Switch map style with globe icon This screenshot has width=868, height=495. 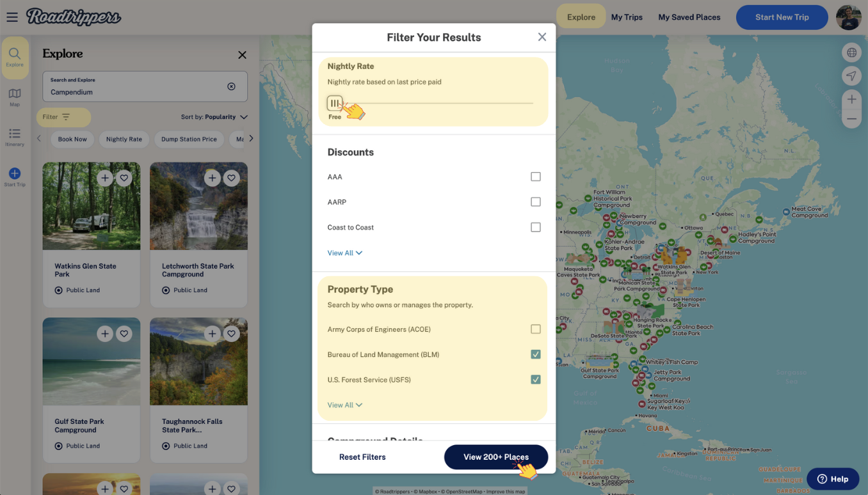pos(851,53)
